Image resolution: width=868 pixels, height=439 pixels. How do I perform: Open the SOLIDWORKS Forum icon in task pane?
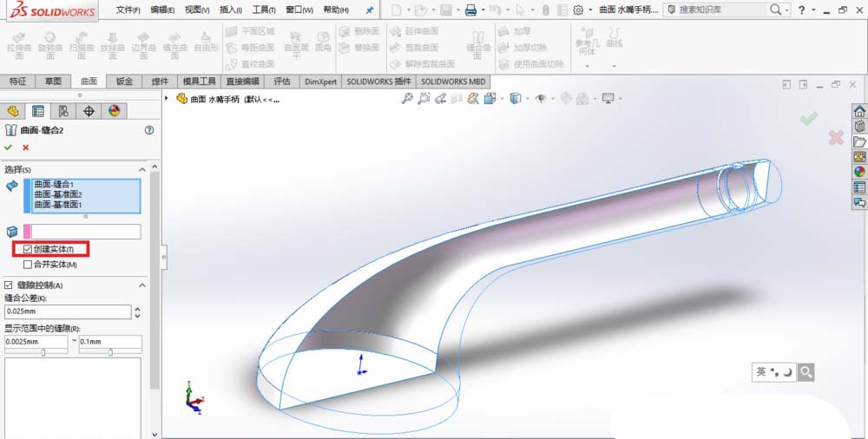click(x=859, y=203)
